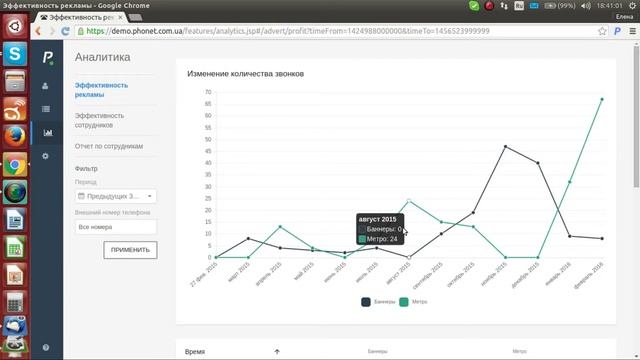Click the ПРИМЕНИТЬ button

(130, 250)
